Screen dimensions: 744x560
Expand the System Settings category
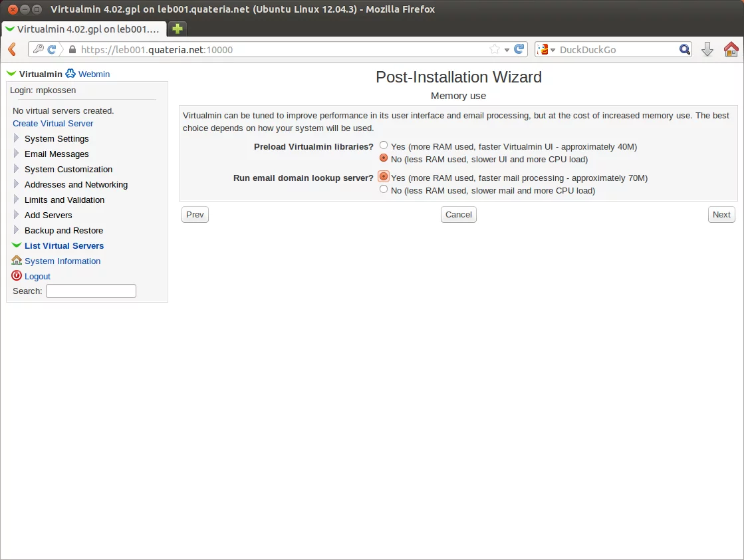16,138
